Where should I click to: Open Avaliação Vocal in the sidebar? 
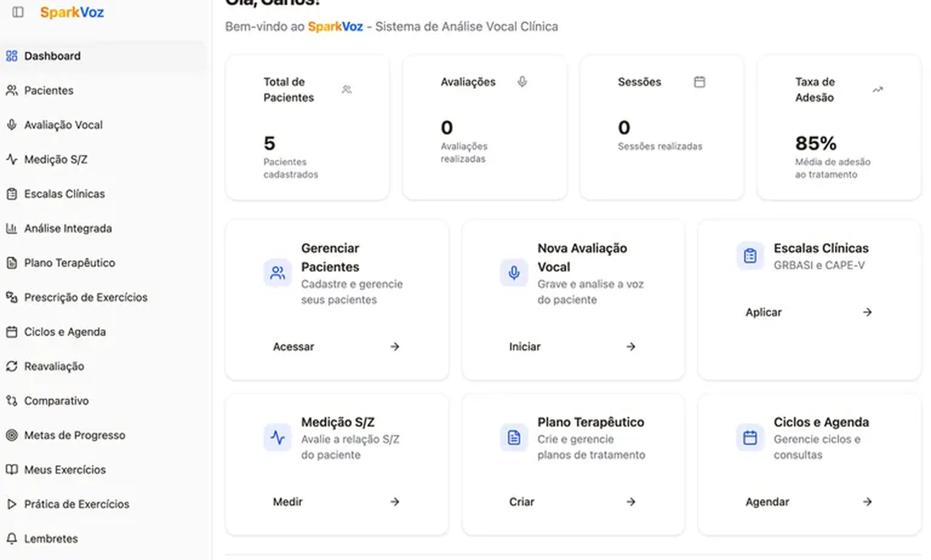coord(63,125)
